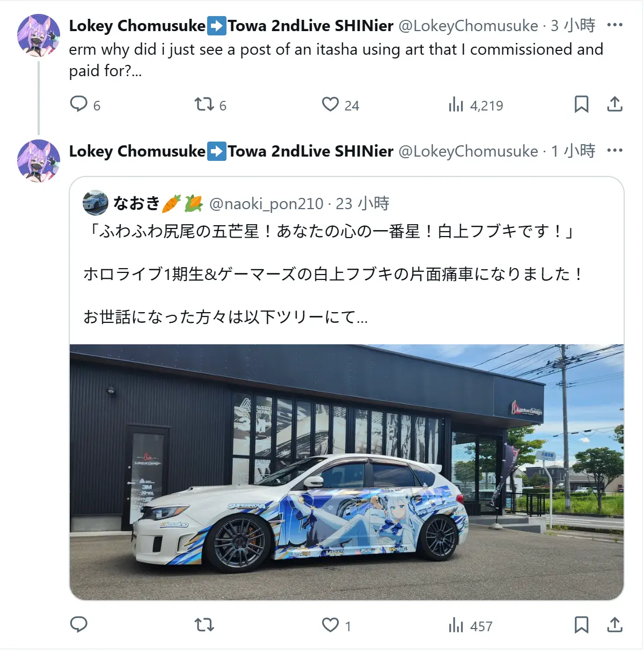Open more options on second tweet

tap(614, 150)
